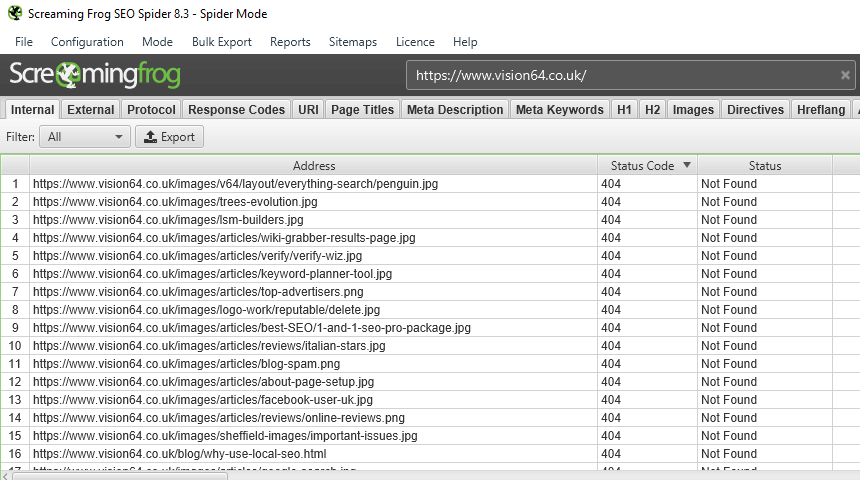Switch to the H1 tab

point(624,110)
